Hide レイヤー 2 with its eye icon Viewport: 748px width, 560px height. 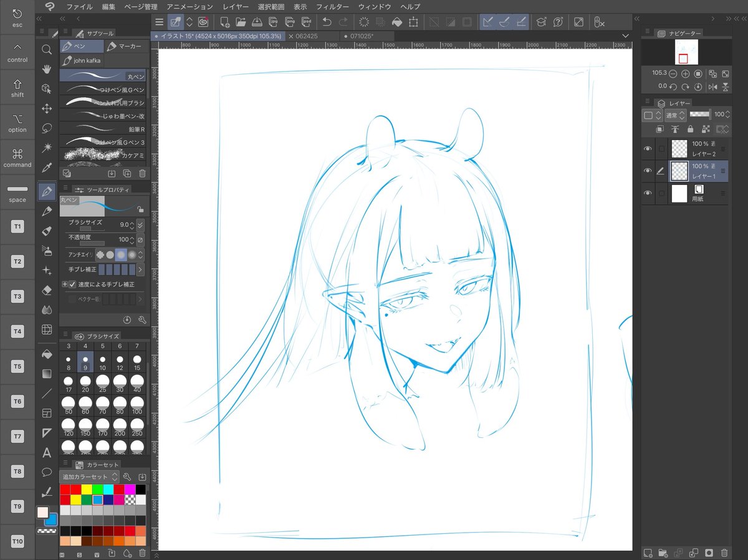pyautogui.click(x=648, y=149)
